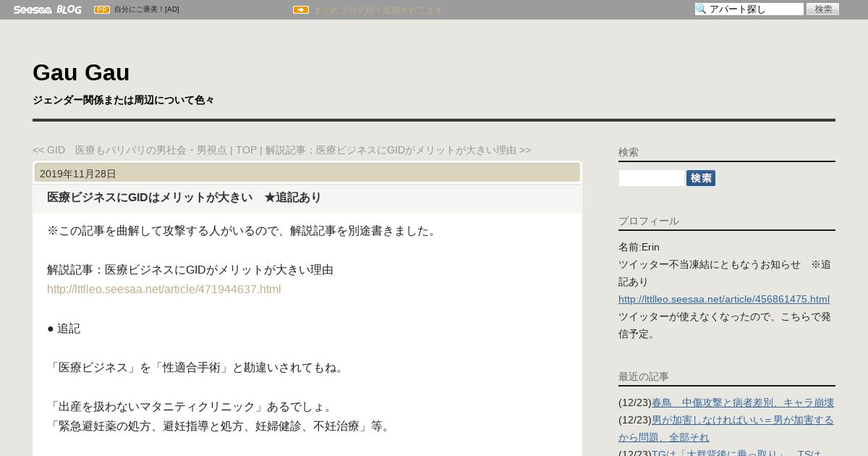Select the date 2019年11月28日 header
Screen dimensions: 868x456
78,174
